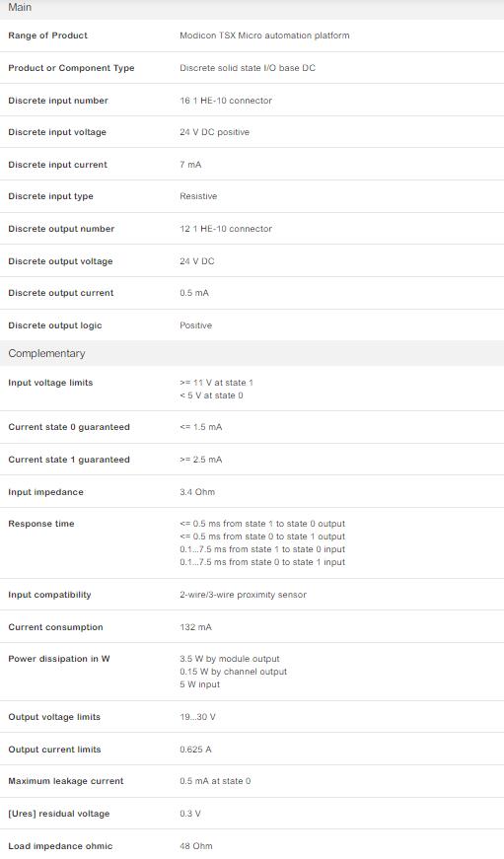Select the Input impedance 3.4 Ohm value
The image size is (504, 859).
click(197, 492)
